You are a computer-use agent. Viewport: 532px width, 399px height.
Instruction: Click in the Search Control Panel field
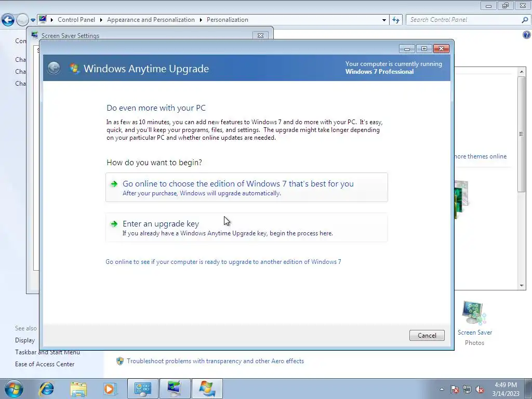pyautogui.click(x=463, y=20)
